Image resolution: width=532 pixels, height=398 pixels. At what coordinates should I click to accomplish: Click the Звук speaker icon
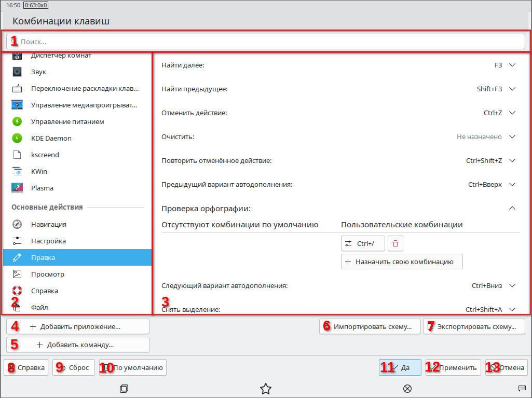pos(17,72)
